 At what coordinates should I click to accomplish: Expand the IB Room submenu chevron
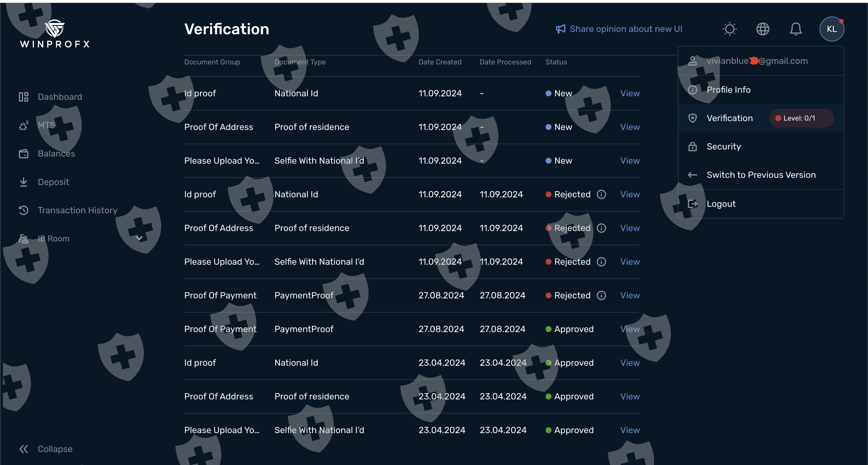pos(139,238)
